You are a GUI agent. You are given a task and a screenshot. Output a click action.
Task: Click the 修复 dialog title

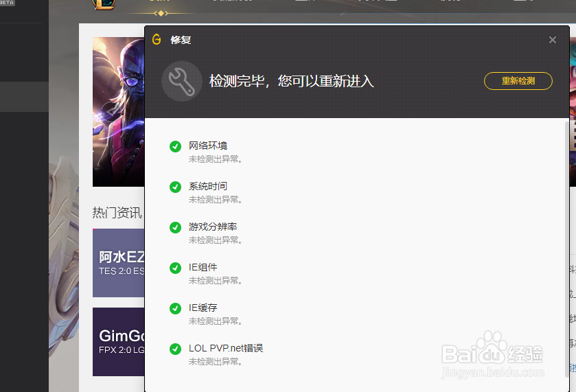(181, 40)
